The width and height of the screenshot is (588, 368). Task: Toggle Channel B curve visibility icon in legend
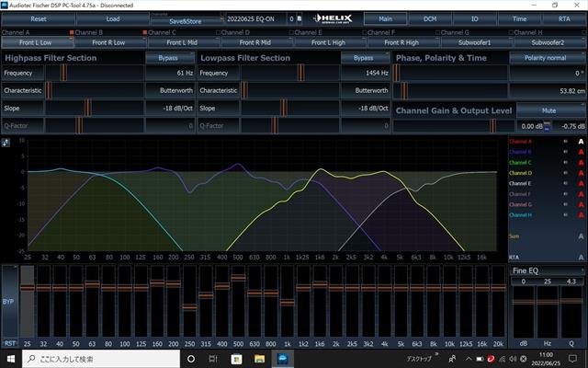click(x=565, y=152)
